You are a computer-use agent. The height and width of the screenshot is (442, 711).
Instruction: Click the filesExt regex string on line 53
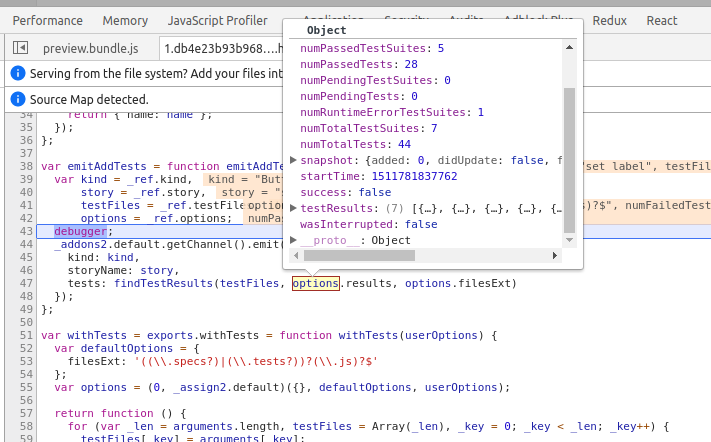tap(256, 361)
